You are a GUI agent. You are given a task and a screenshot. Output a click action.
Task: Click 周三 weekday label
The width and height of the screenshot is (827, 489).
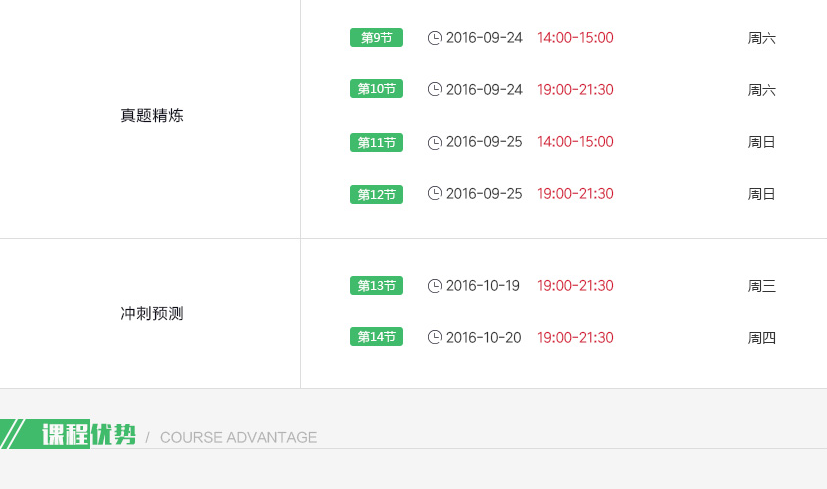point(761,286)
